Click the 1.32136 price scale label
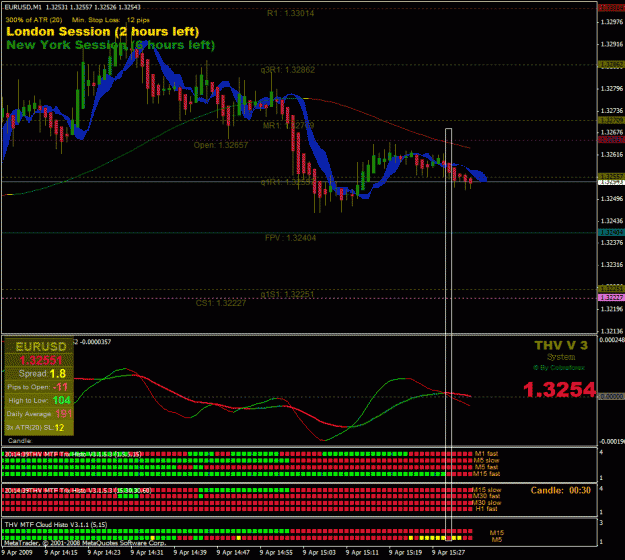Screen dimensions: 625x560 click(x=612, y=331)
